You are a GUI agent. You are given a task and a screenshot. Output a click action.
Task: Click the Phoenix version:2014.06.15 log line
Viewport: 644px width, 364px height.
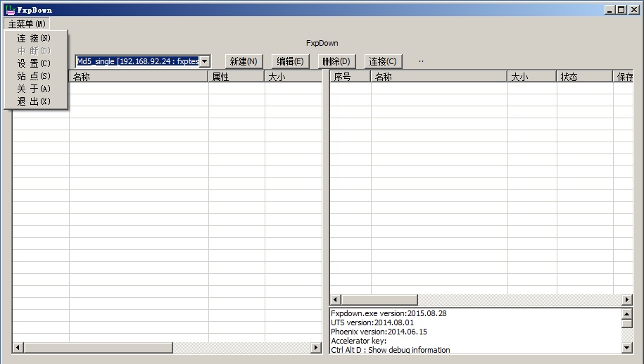[x=379, y=332]
